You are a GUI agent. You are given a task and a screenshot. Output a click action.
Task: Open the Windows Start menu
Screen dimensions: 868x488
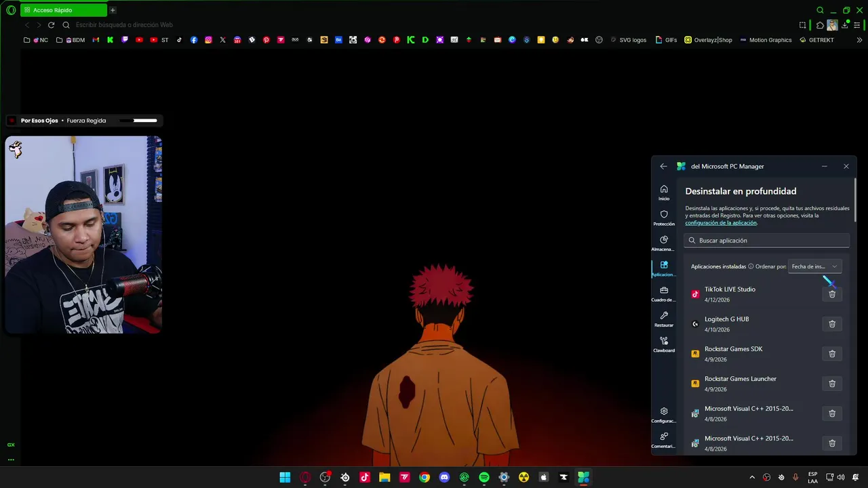coord(285,477)
